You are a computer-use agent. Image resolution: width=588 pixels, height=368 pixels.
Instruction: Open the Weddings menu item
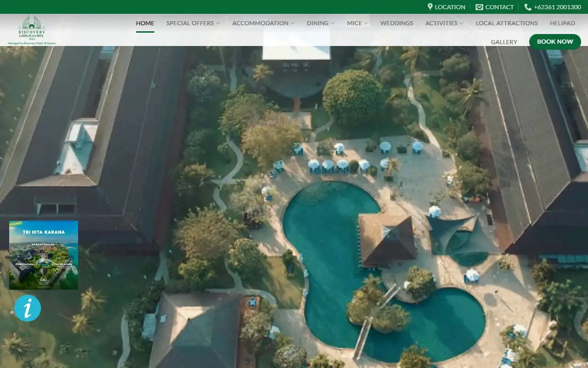click(x=397, y=23)
